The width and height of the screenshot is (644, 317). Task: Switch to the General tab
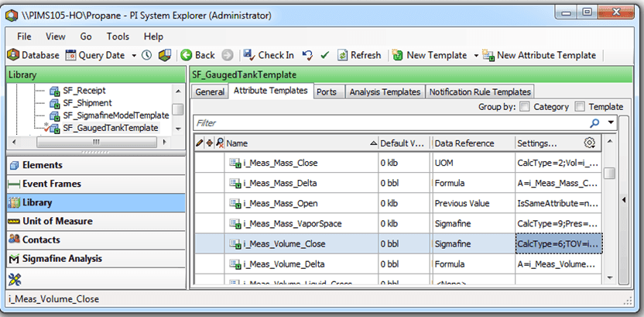pos(210,91)
